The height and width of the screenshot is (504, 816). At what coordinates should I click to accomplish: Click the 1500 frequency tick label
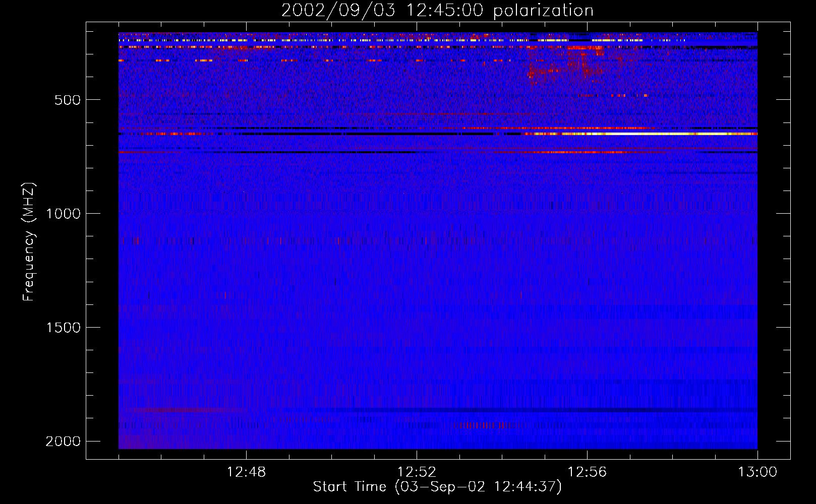point(63,328)
